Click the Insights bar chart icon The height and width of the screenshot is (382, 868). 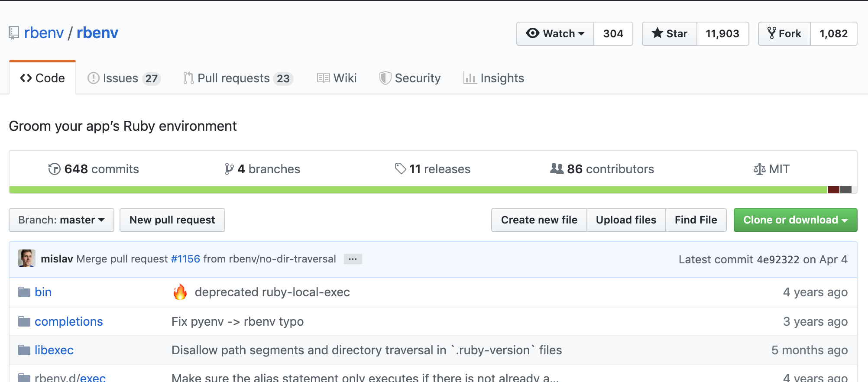(470, 78)
